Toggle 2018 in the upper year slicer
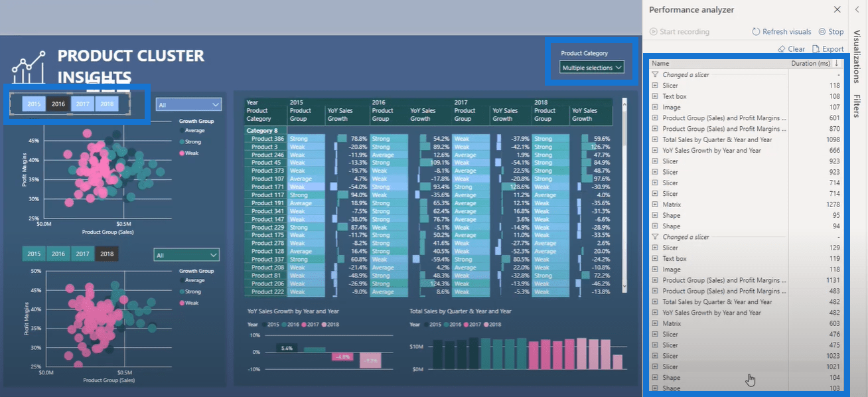This screenshot has height=397, width=868. (107, 104)
